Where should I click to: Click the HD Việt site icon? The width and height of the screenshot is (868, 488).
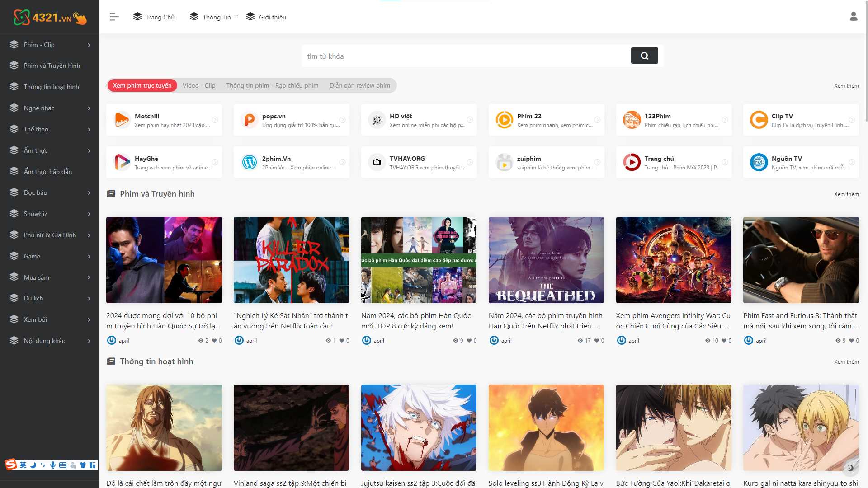tap(376, 120)
